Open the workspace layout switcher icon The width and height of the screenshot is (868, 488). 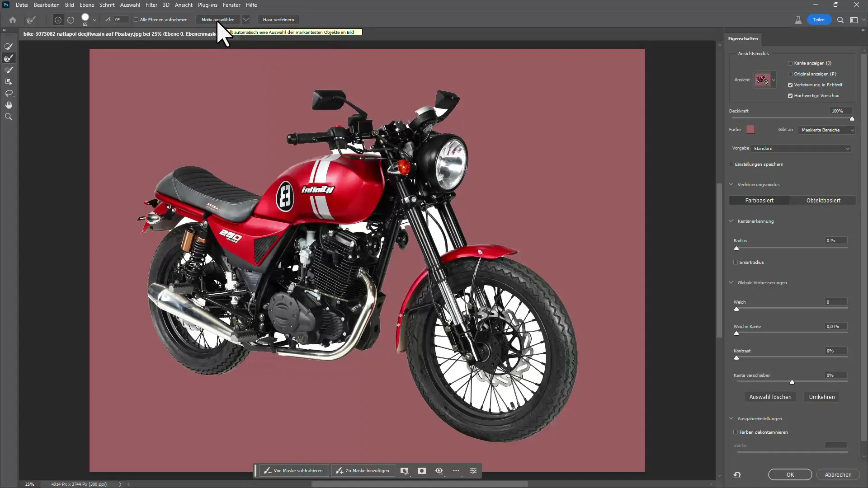[x=854, y=20]
